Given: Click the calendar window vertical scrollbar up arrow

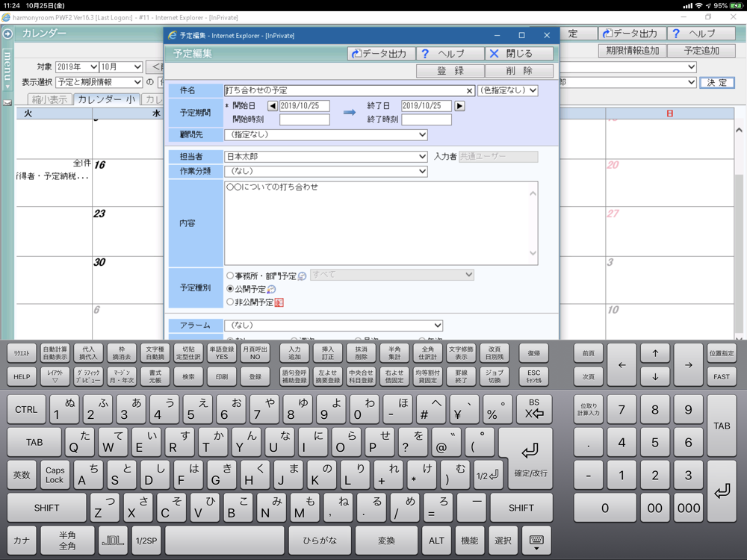Looking at the screenshot, I should 739,130.
